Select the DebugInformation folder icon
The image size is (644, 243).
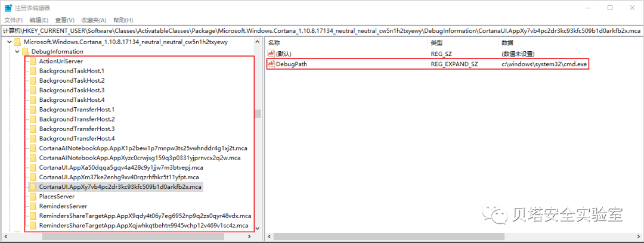click(25, 52)
